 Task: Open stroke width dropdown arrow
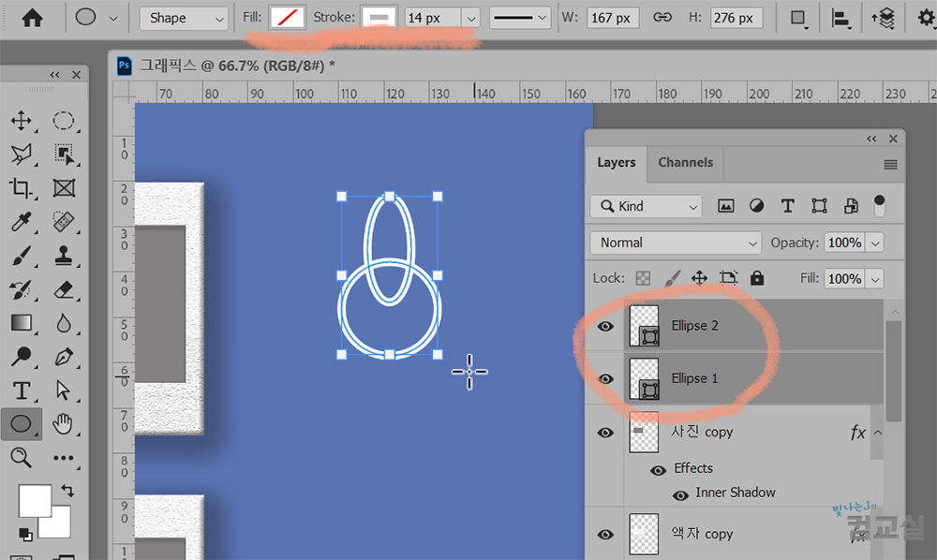[x=471, y=18]
